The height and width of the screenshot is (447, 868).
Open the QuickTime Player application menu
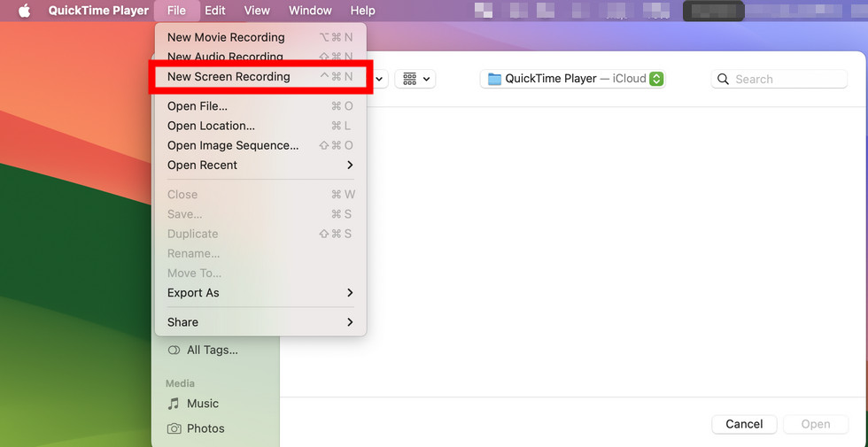[x=98, y=11]
